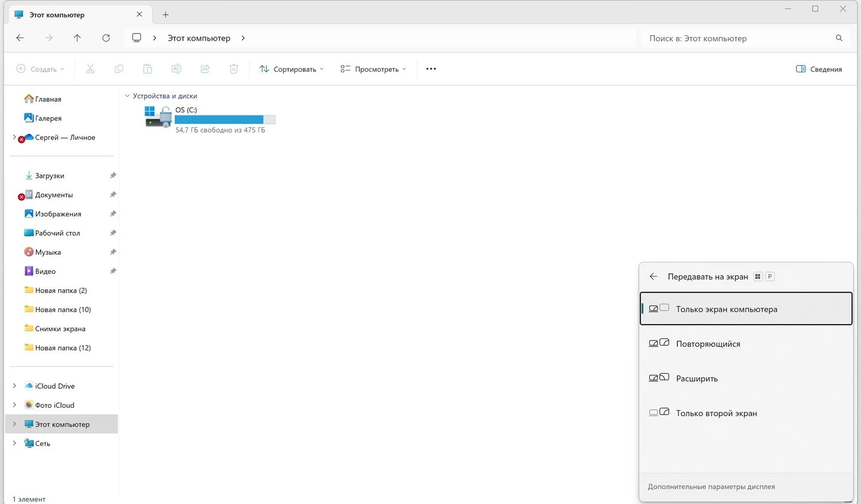
Task: Open the three-dots more options menu
Action: (x=431, y=69)
